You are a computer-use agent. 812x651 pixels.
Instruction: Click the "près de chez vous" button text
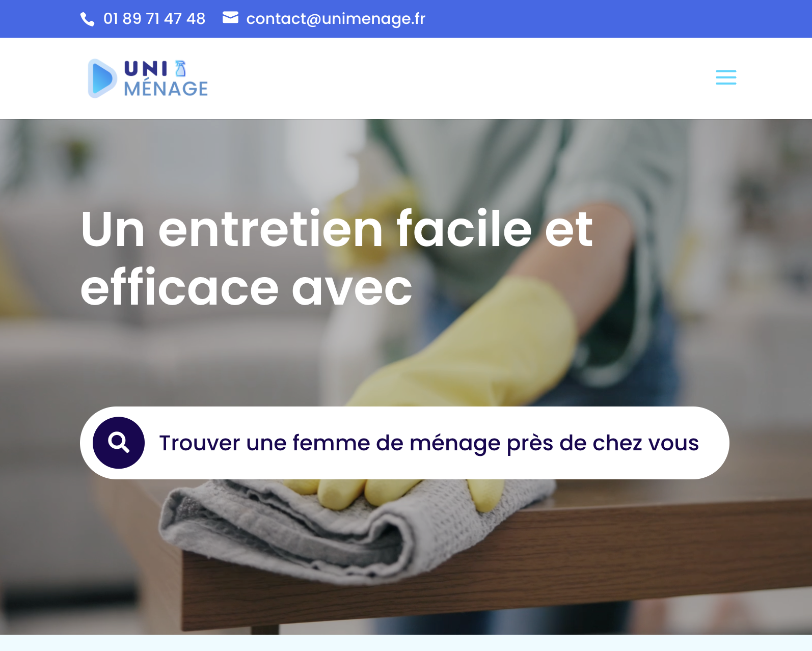603,443
